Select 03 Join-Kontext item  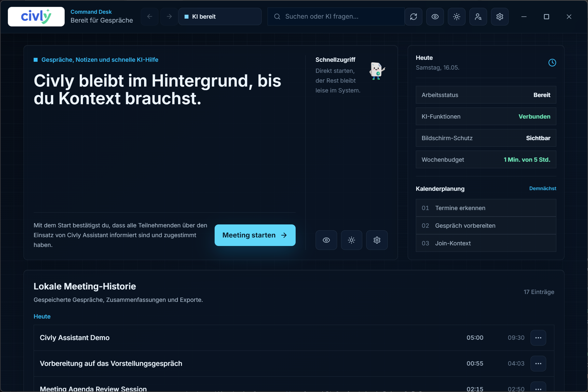coord(486,243)
